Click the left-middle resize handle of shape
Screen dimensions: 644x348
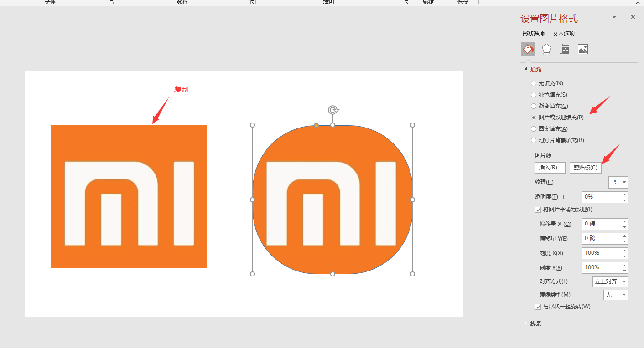point(253,200)
